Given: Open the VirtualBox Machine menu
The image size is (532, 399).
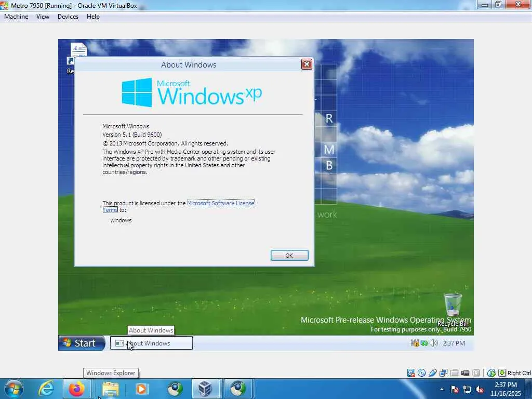Looking at the screenshot, I should click(16, 17).
